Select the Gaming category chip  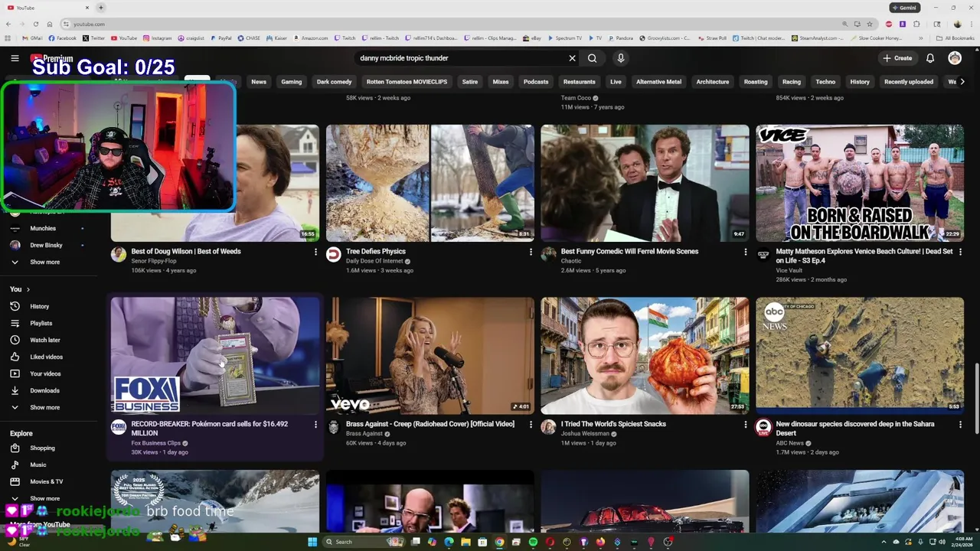click(x=291, y=82)
